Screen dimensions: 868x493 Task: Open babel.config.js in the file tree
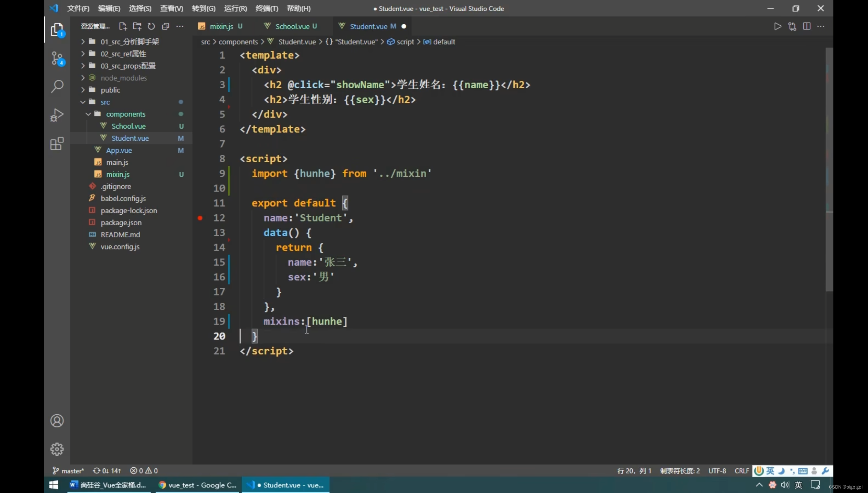pos(123,198)
